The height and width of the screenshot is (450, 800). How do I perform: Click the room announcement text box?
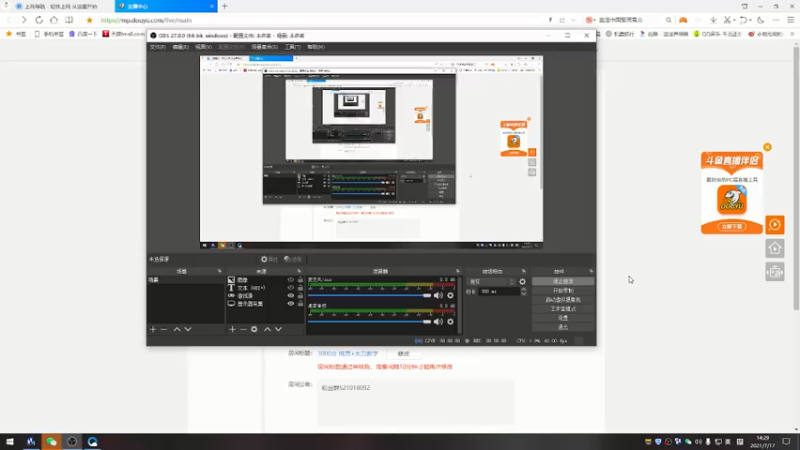pyautogui.click(x=416, y=403)
